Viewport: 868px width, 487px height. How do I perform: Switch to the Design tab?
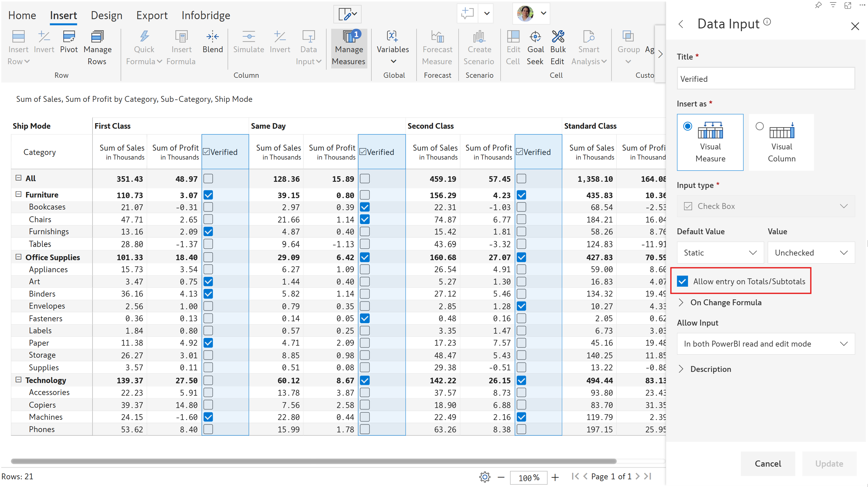[106, 15]
